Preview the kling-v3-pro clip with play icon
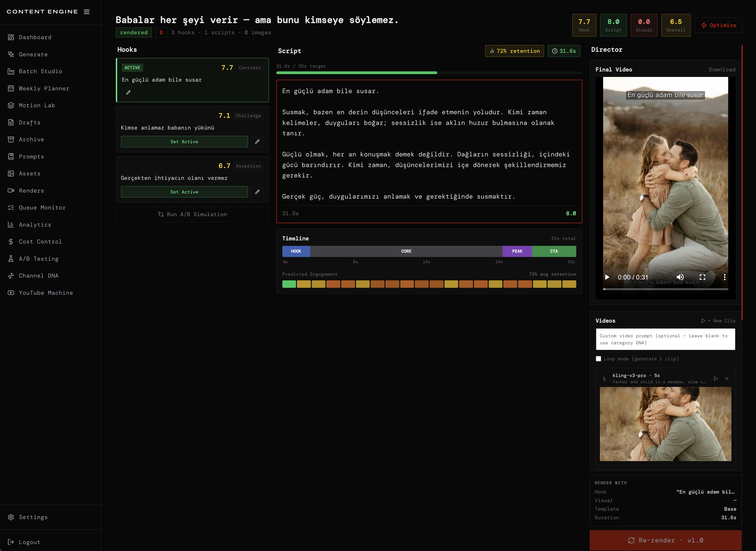This screenshot has width=756, height=551. point(715,379)
